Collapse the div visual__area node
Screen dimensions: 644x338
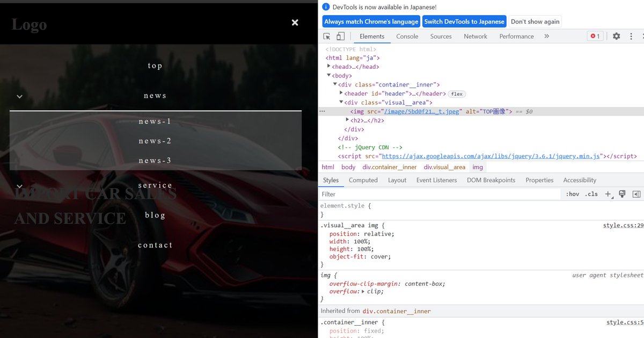[x=341, y=103]
